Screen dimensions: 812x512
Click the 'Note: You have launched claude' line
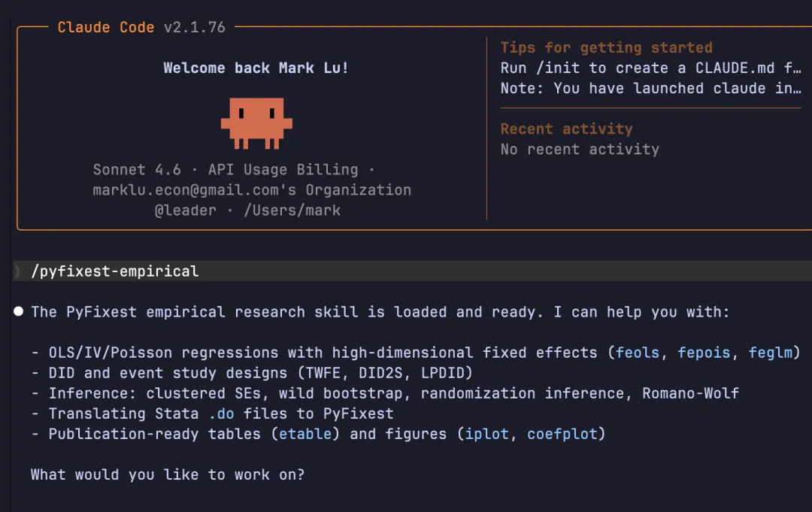point(650,88)
